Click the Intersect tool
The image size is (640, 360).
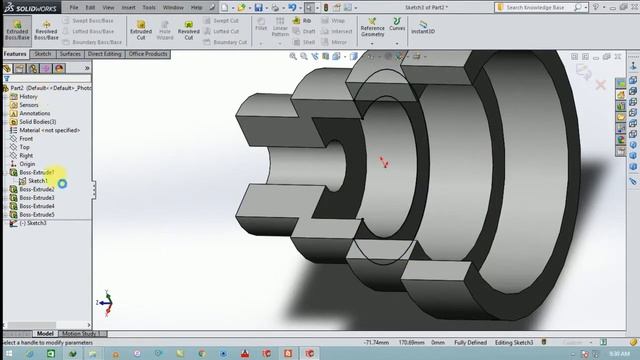click(336, 31)
